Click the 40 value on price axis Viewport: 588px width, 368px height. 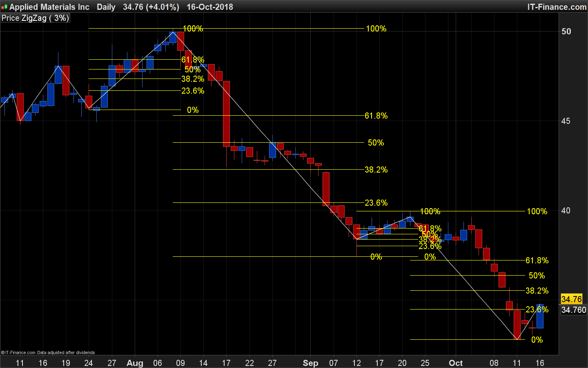pyautogui.click(x=566, y=211)
